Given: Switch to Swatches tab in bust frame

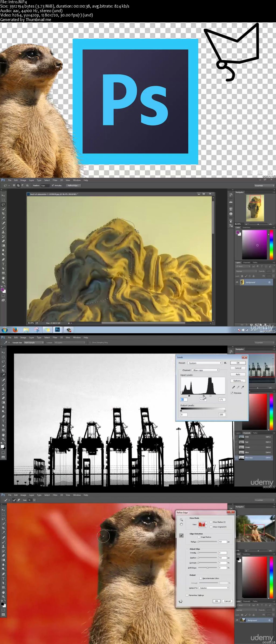Looking at the screenshot, I should coord(246,227).
